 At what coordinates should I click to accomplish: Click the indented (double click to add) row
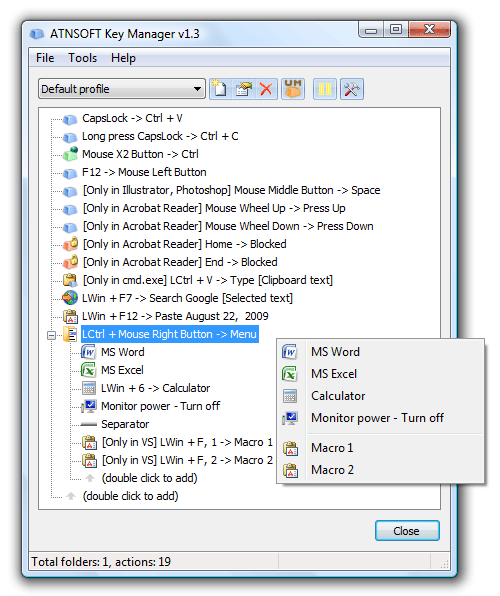point(149,478)
